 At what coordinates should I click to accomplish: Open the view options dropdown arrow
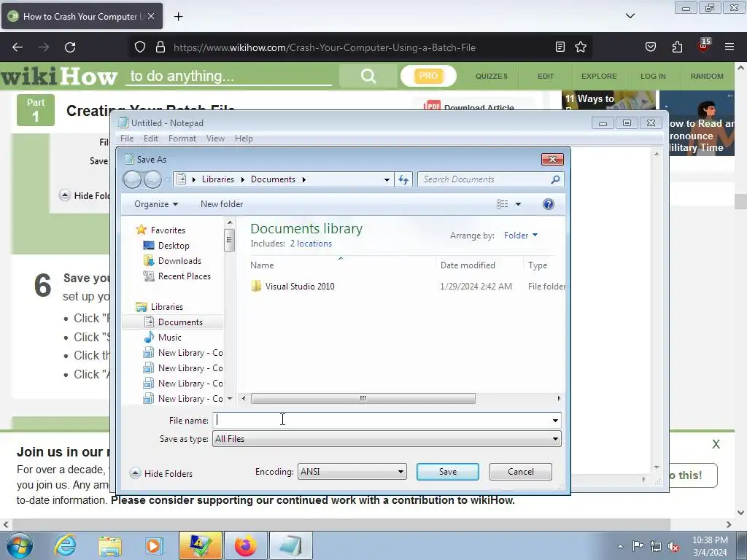(519, 204)
